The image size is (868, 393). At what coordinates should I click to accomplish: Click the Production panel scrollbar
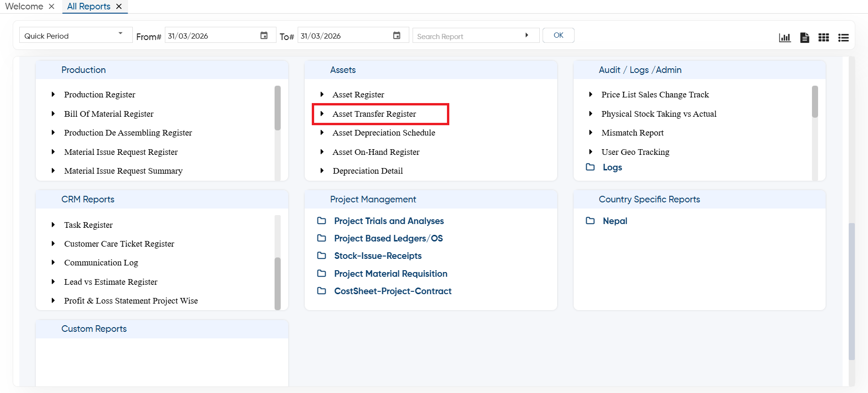point(277,108)
